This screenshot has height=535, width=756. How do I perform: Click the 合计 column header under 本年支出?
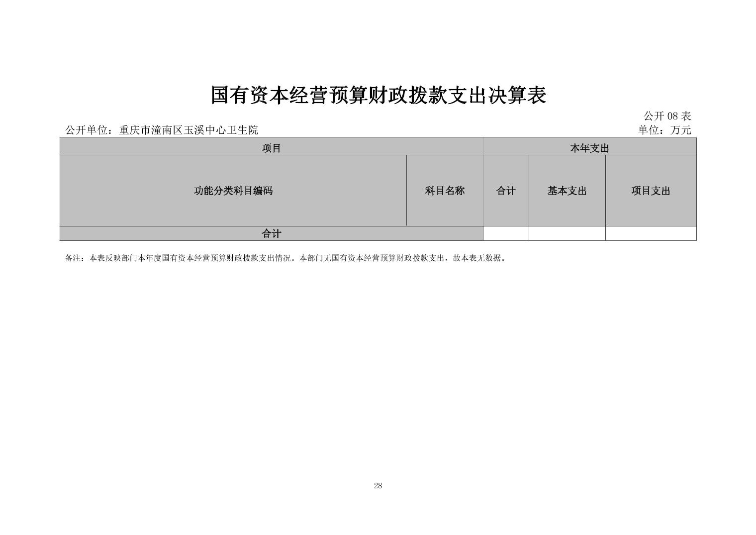[506, 191]
